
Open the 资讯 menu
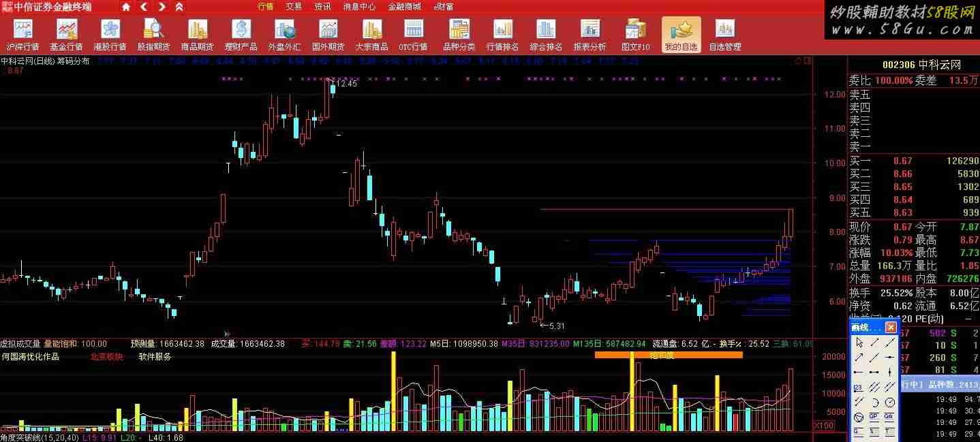click(x=322, y=7)
